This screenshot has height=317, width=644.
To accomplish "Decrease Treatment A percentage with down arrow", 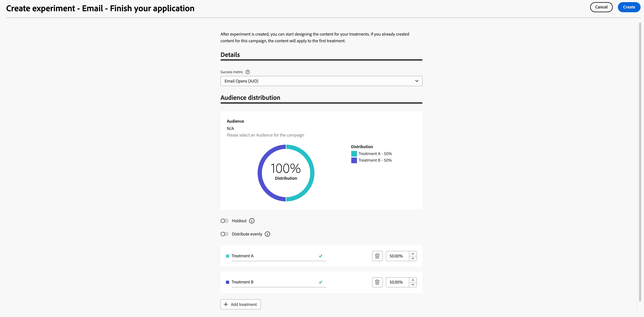I will click(413, 258).
